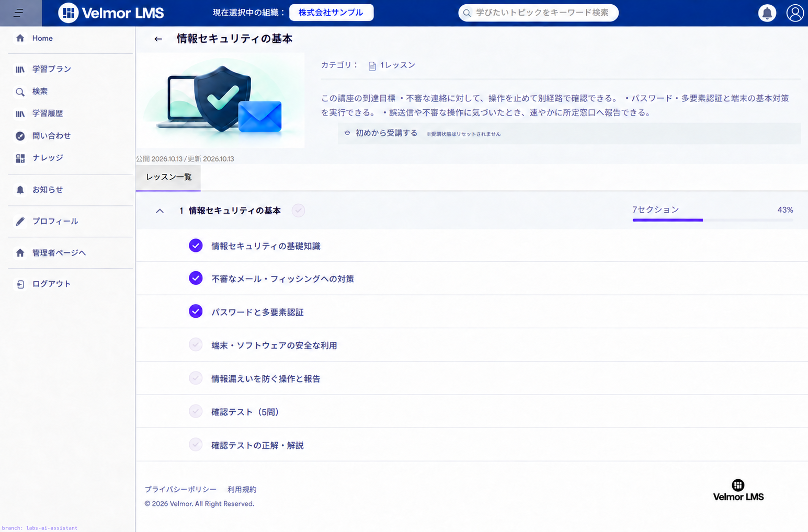
Task: Toggle completion check for パスワードと多要素認証
Action: click(x=196, y=311)
